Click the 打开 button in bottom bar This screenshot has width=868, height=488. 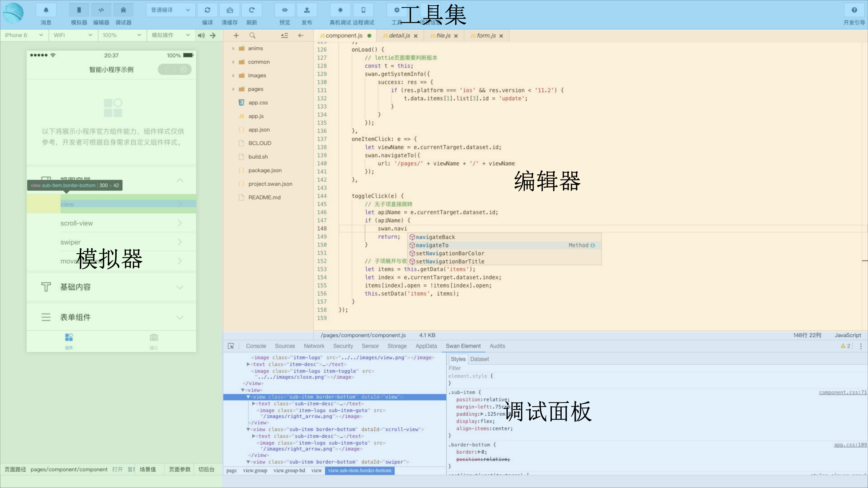[x=117, y=469]
